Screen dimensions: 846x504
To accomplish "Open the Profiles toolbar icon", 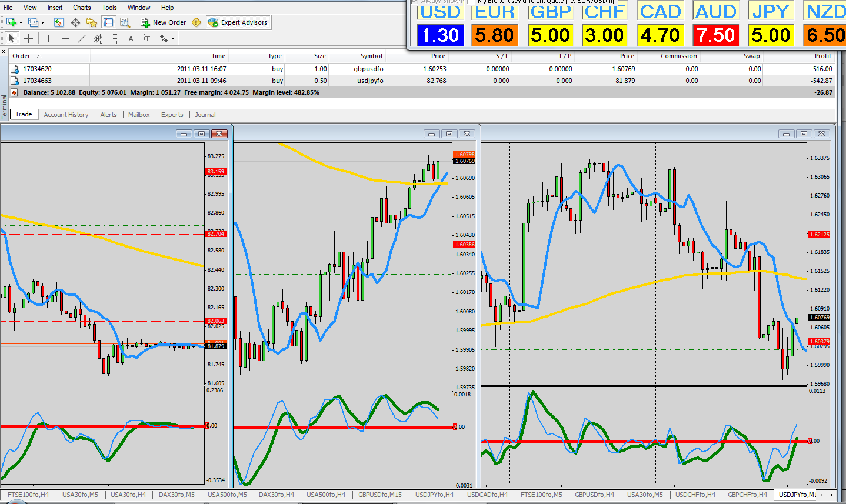I will tap(33, 22).
